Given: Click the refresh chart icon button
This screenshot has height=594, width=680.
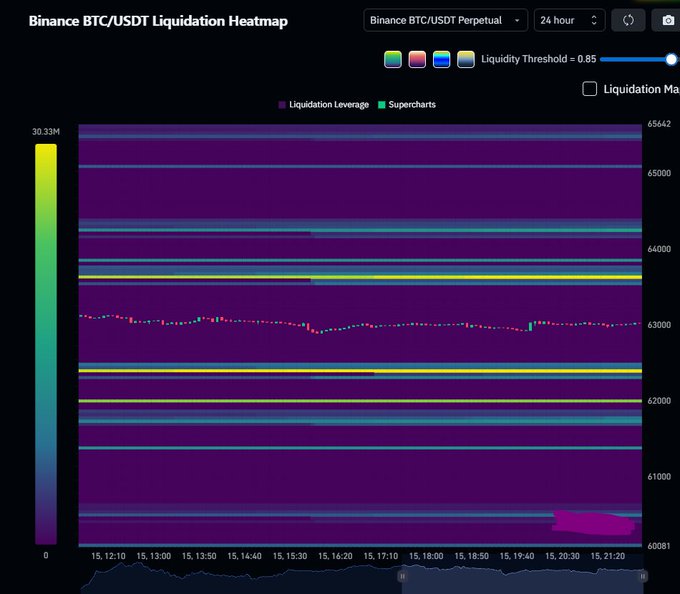Looking at the screenshot, I should coord(628,20).
